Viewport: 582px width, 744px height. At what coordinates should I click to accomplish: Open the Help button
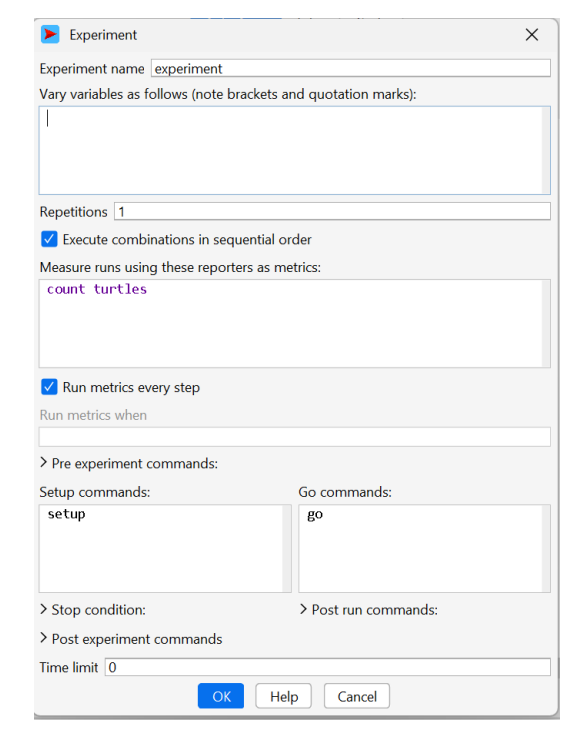pos(284,696)
